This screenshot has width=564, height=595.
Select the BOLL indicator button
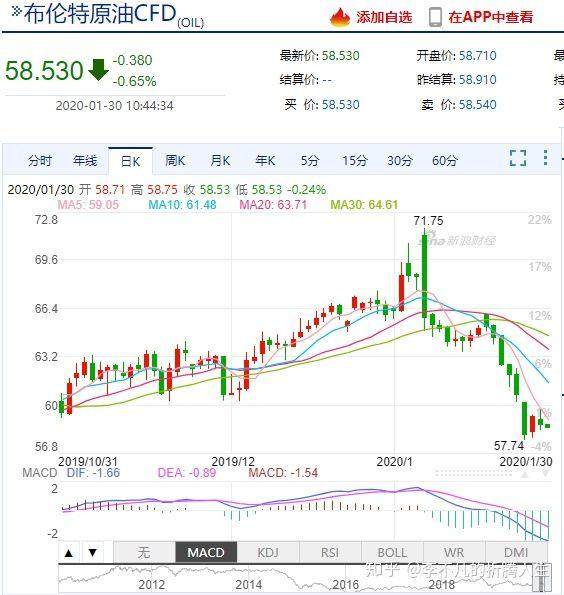[392, 552]
